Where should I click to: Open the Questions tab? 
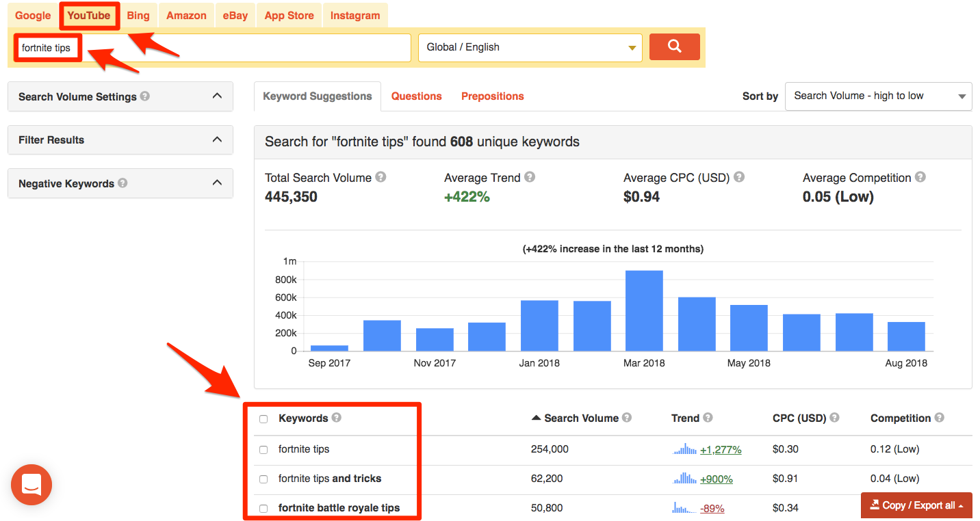click(x=417, y=96)
